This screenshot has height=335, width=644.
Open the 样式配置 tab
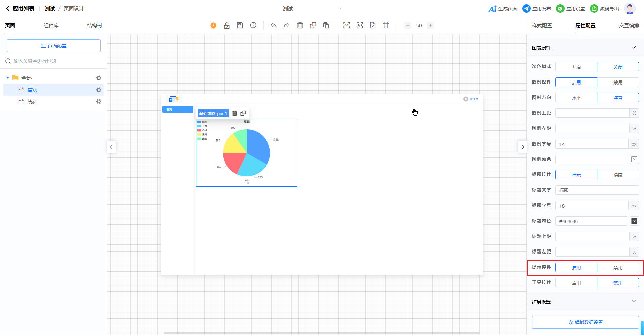pyautogui.click(x=542, y=26)
